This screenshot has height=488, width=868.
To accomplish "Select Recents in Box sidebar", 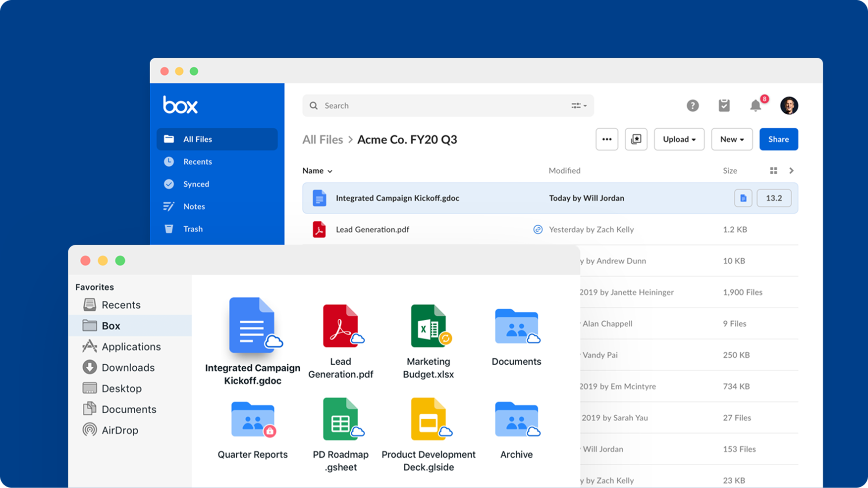I will tap(197, 162).
